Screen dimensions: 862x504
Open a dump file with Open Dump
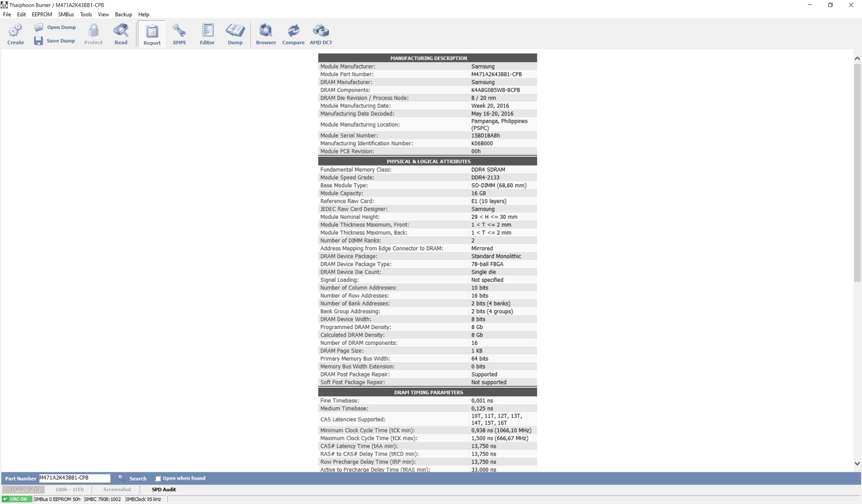(55, 27)
